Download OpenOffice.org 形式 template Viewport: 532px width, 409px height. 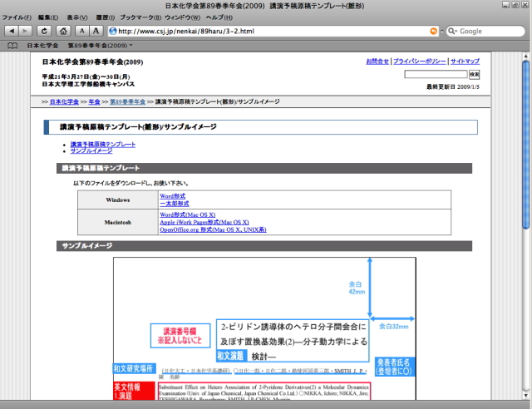click(213, 229)
